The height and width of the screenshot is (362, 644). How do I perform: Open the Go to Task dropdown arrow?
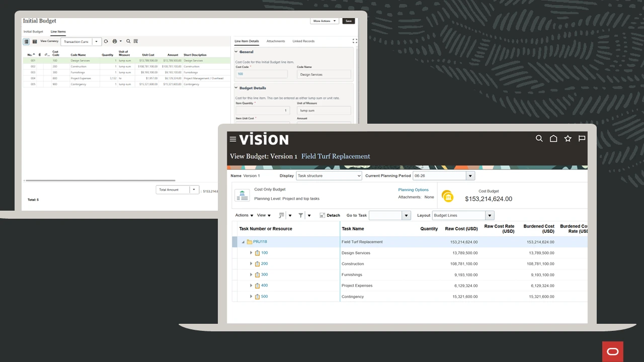click(406, 215)
